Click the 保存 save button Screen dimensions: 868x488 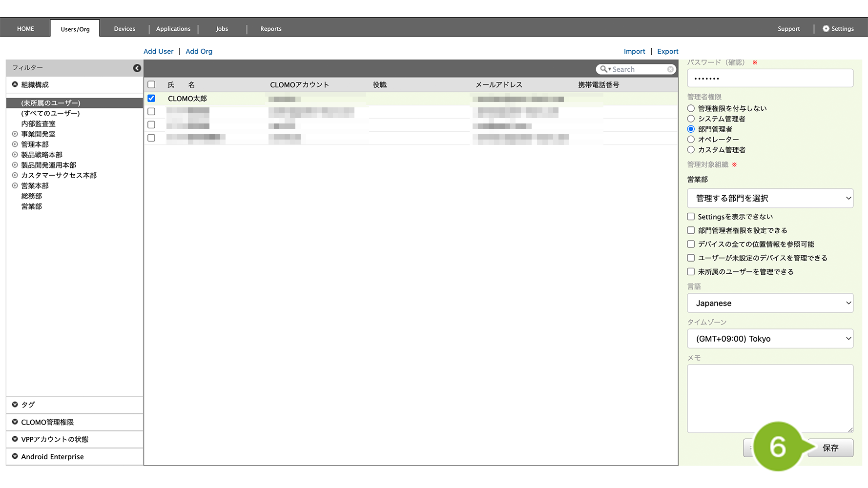(830, 448)
